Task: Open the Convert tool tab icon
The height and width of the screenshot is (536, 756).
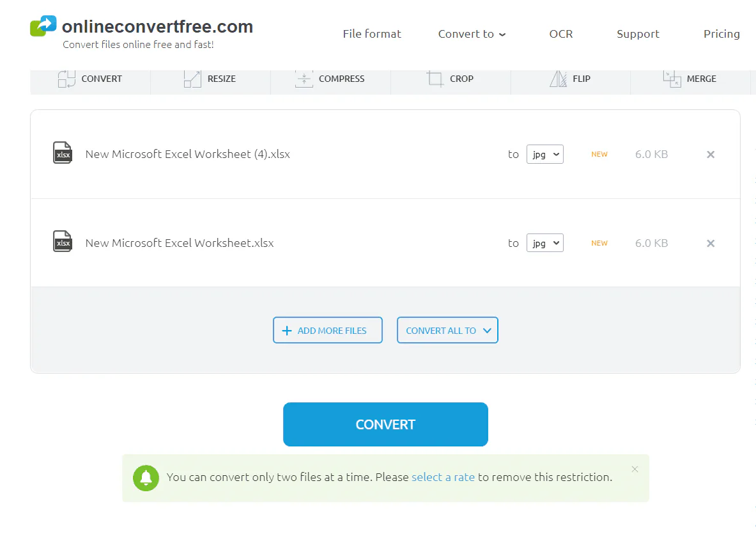Action: pyautogui.click(x=66, y=79)
